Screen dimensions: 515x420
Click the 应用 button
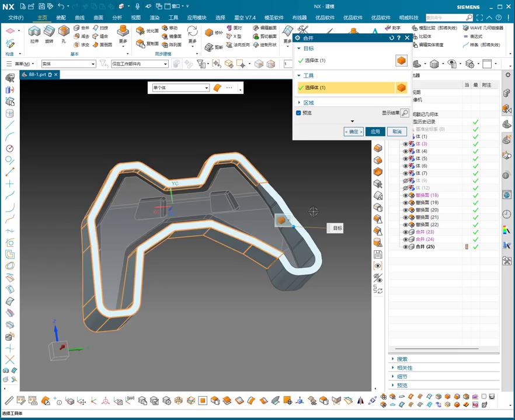375,132
